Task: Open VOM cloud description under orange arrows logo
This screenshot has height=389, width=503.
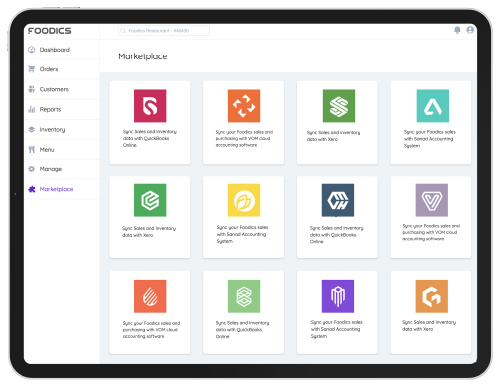Action: click(244, 138)
